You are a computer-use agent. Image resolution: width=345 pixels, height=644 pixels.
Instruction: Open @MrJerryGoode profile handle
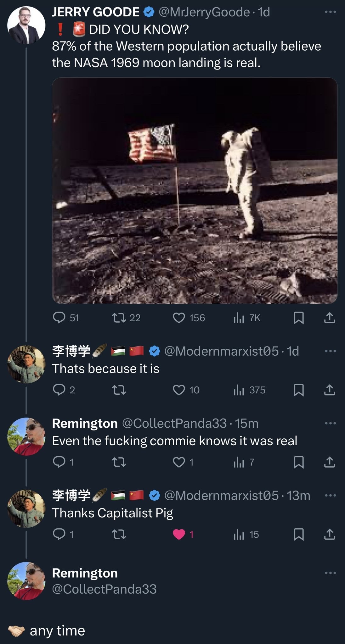coord(204,12)
